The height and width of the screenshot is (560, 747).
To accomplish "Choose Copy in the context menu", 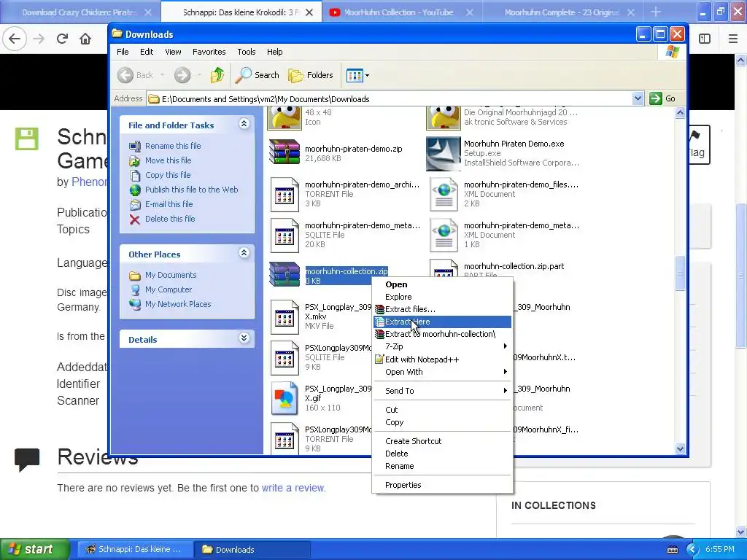I will pyautogui.click(x=442, y=422).
